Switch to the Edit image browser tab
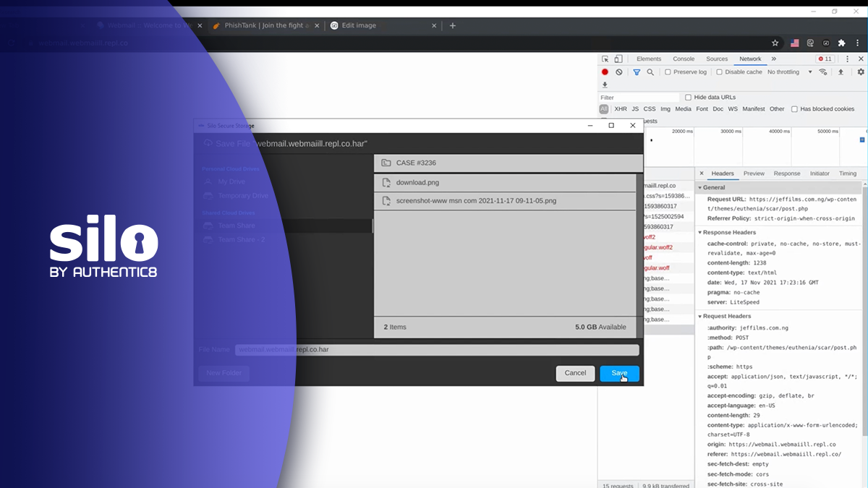Image resolution: width=868 pixels, height=488 pixels. (x=383, y=25)
